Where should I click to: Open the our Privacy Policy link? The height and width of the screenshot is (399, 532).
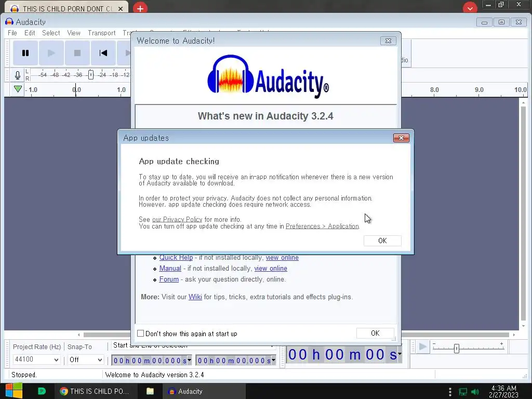(x=177, y=220)
